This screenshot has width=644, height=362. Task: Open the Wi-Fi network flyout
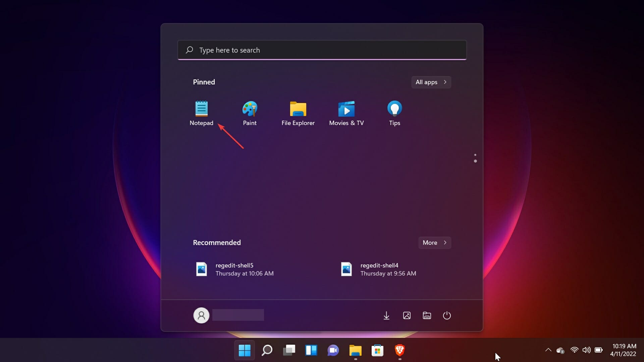574,350
